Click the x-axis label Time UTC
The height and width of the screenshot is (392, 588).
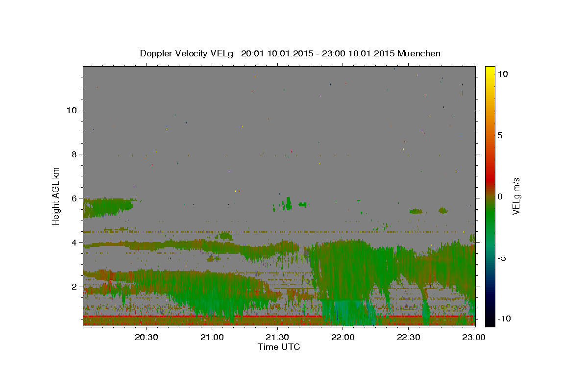click(x=279, y=347)
